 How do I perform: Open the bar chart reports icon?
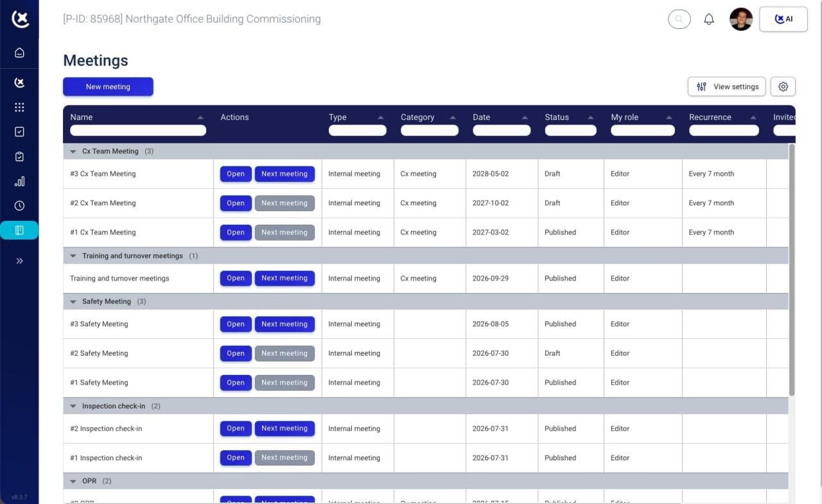tap(19, 181)
